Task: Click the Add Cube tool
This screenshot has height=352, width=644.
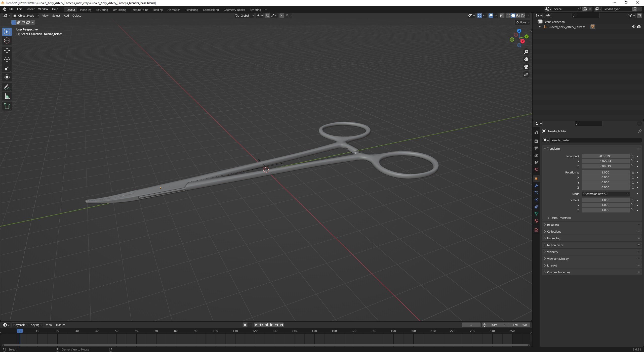Action: pyautogui.click(x=7, y=106)
